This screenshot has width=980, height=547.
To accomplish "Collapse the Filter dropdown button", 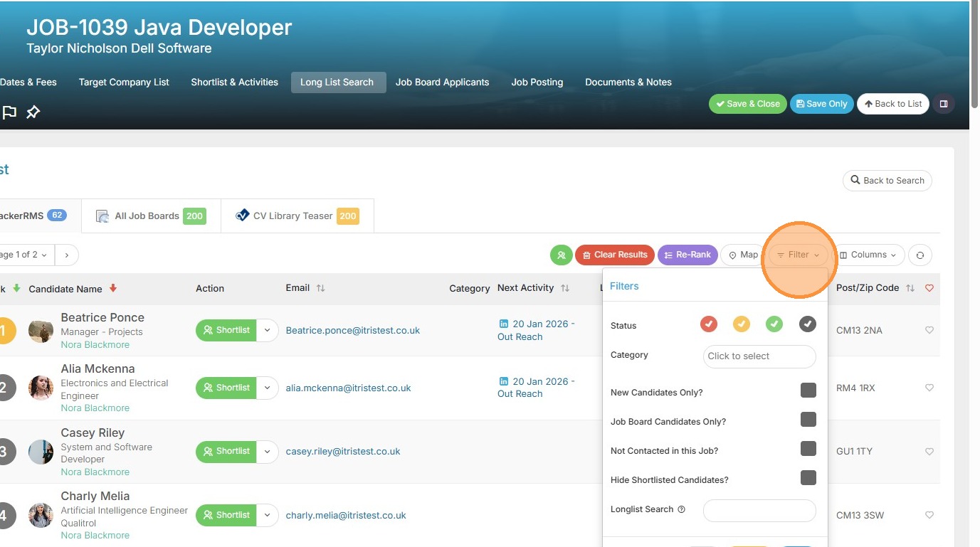I will pyautogui.click(x=799, y=255).
